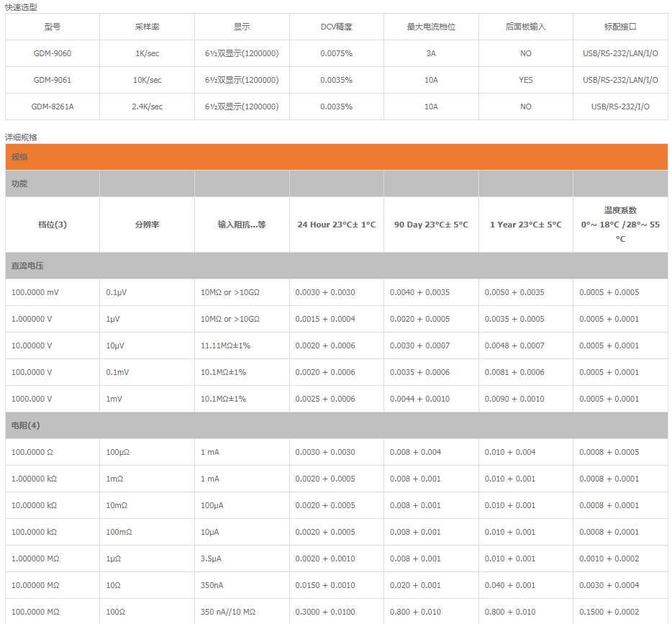Click the 1000.000 V range cell
This screenshot has width=672, height=624.
coord(53,399)
